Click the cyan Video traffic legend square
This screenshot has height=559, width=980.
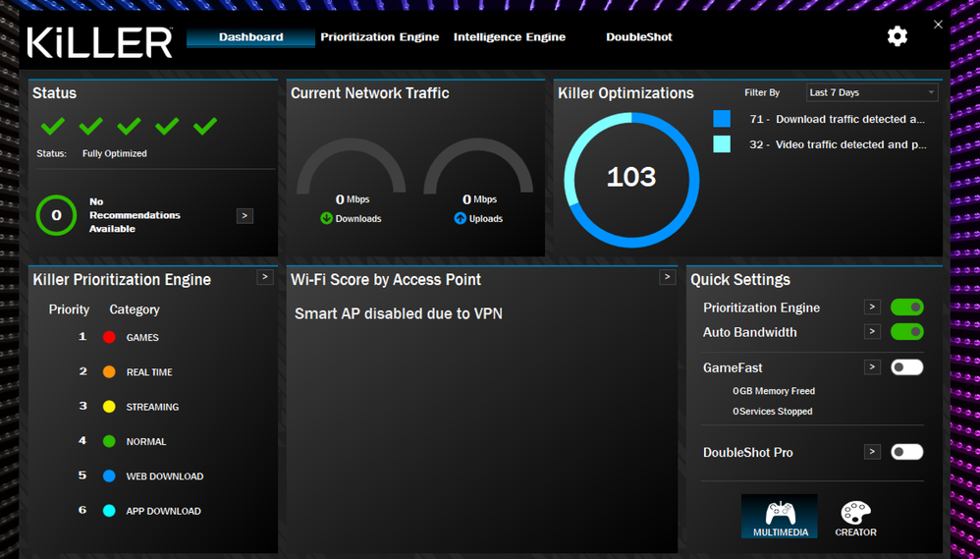[722, 143]
